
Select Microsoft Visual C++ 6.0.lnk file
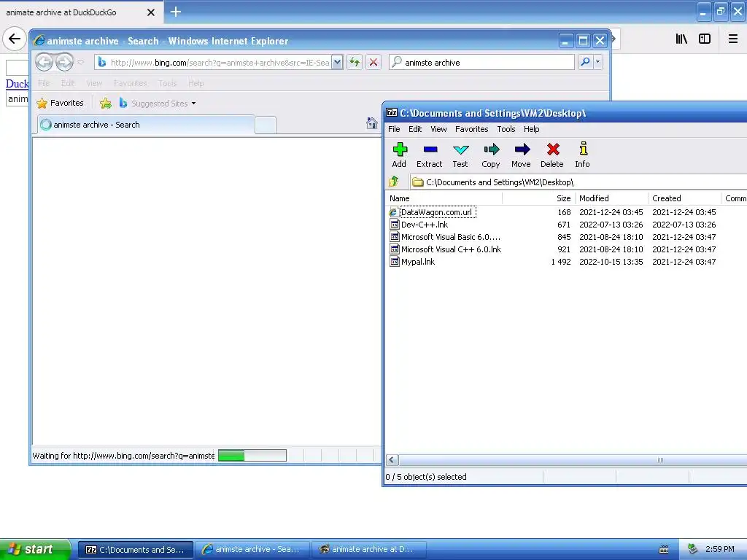point(451,249)
